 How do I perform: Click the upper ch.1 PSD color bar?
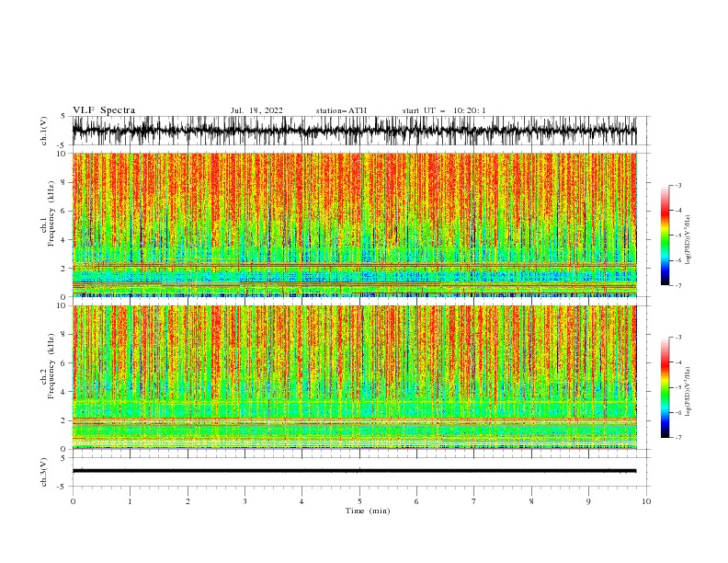point(665,236)
